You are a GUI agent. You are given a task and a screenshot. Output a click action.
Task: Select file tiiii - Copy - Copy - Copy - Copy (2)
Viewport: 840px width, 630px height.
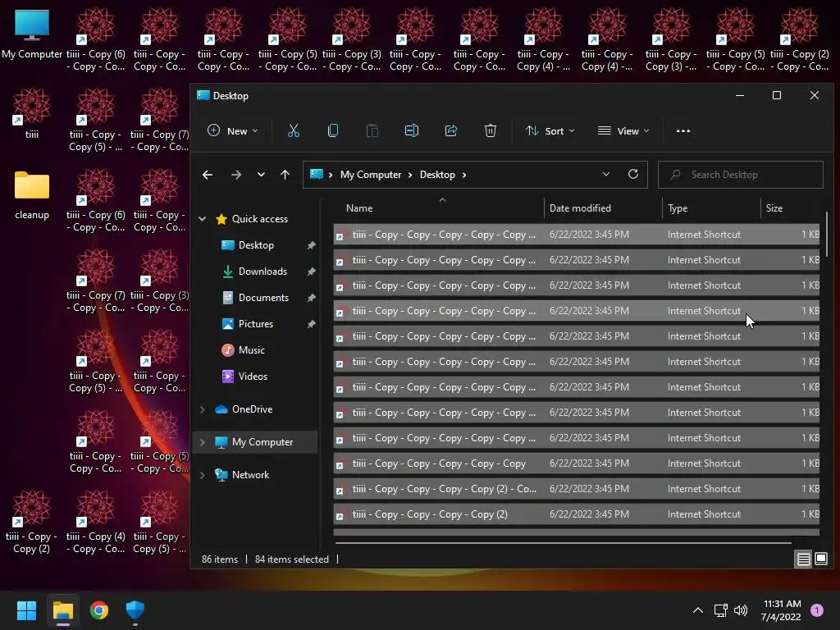[577, 514]
